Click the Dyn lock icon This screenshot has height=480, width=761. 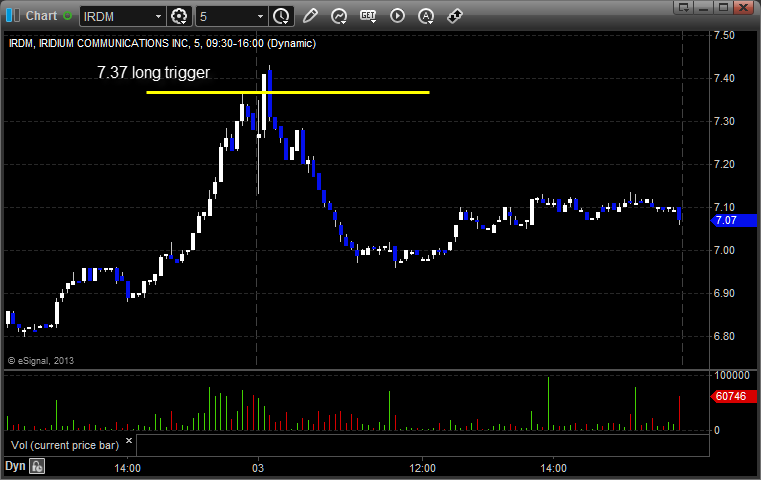pos(37,466)
